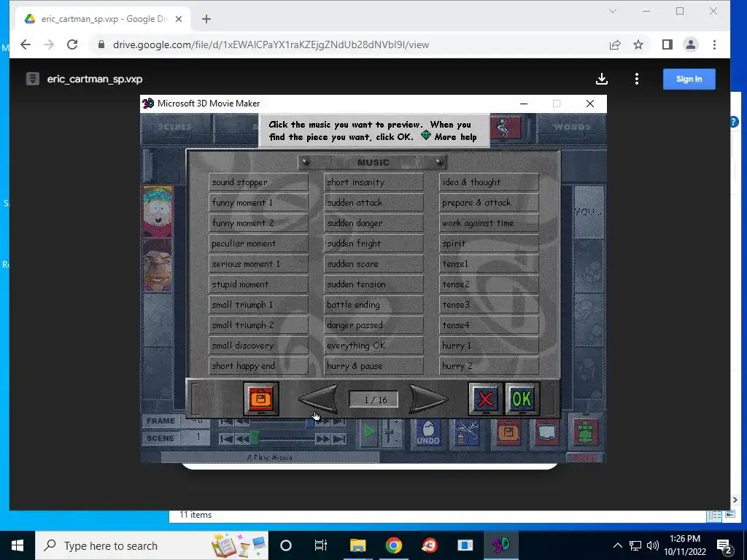747x560 pixels.
Task: Bookmark this page with star icon
Action: (x=638, y=44)
